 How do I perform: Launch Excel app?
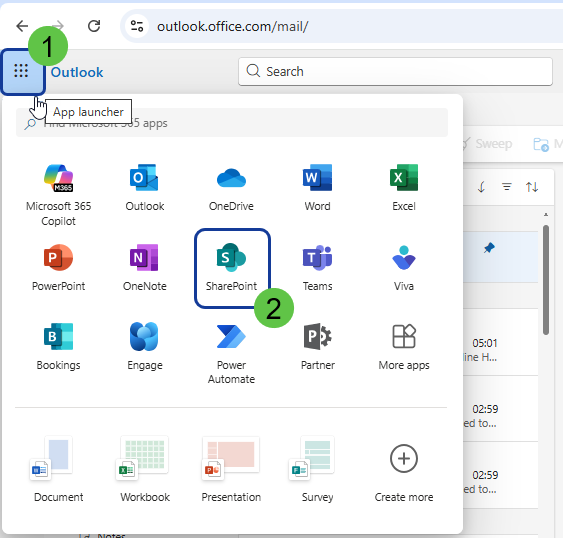tap(404, 187)
